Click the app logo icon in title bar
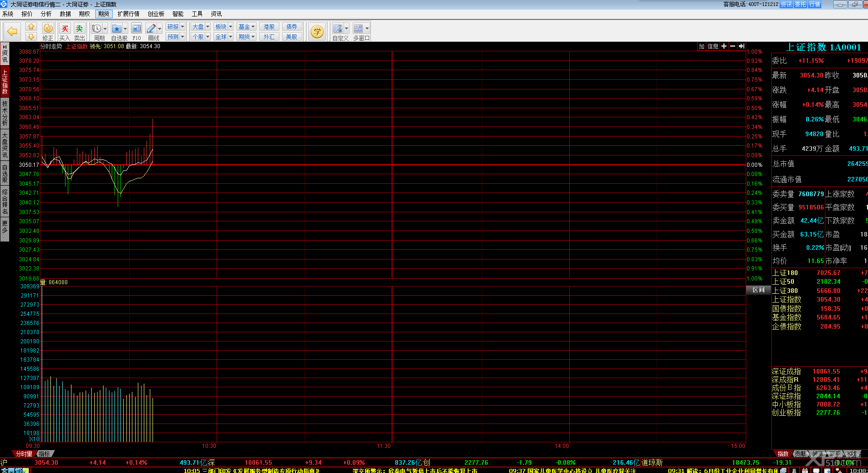The width and height of the screenshot is (868, 473). (4, 4)
